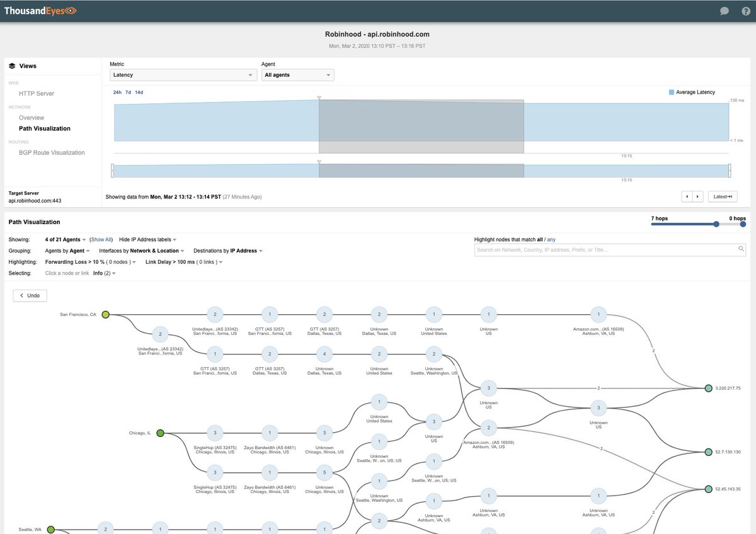Step to previous time interval arrow
The height and width of the screenshot is (534, 756).
click(x=687, y=196)
